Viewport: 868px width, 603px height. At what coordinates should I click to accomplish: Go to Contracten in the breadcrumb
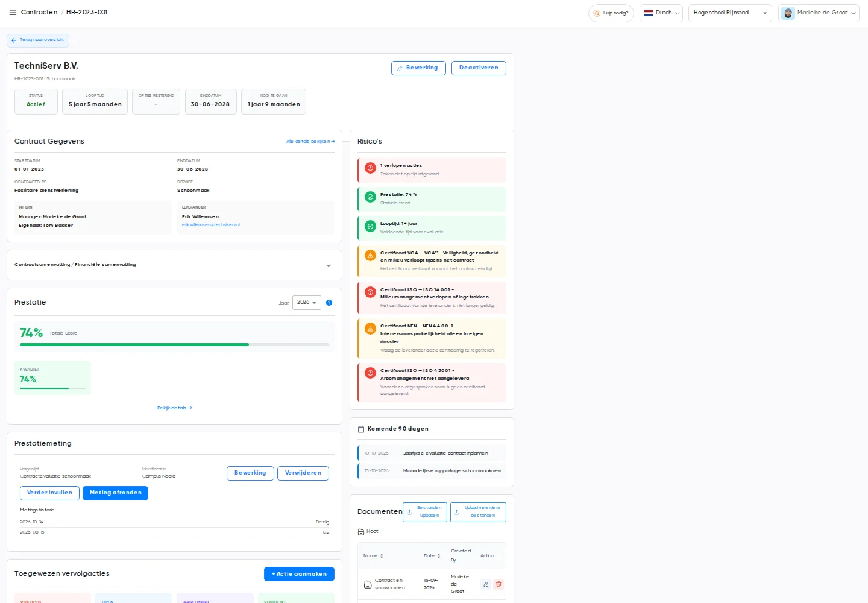pyautogui.click(x=39, y=13)
